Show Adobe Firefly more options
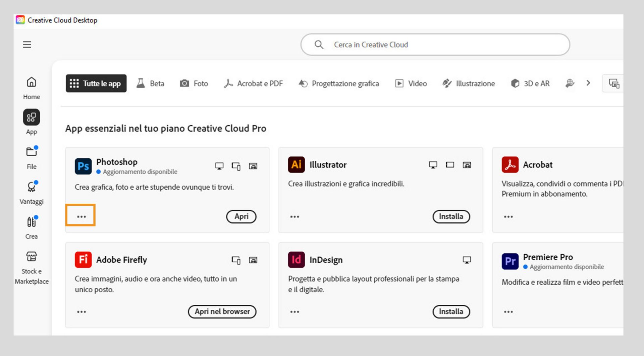The height and width of the screenshot is (356, 644). pyautogui.click(x=81, y=312)
